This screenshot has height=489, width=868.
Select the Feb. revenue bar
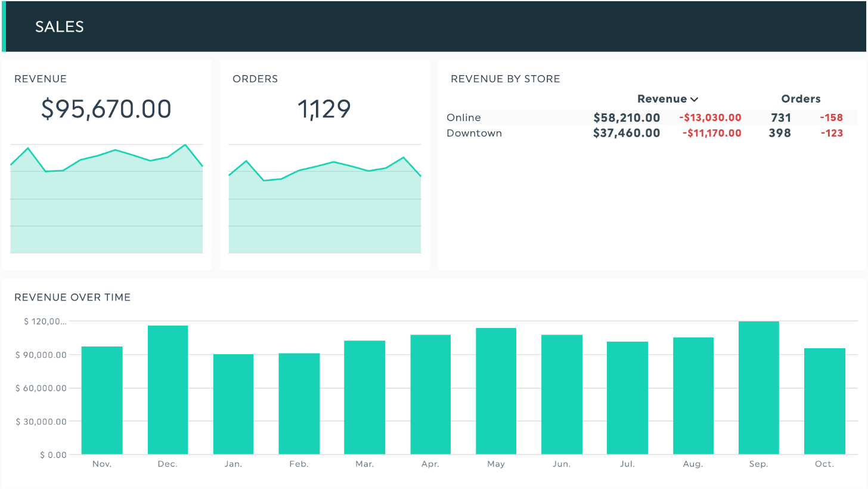(x=299, y=404)
